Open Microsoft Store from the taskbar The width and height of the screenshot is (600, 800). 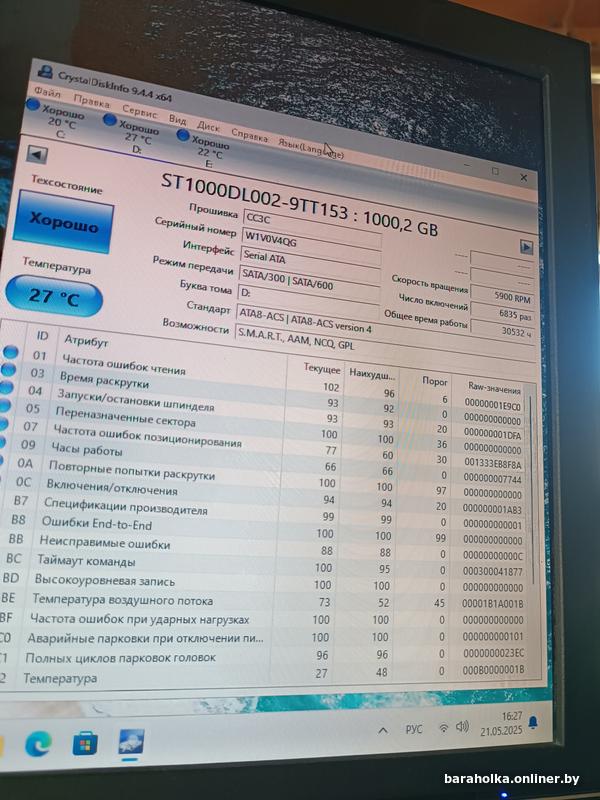(x=85, y=744)
